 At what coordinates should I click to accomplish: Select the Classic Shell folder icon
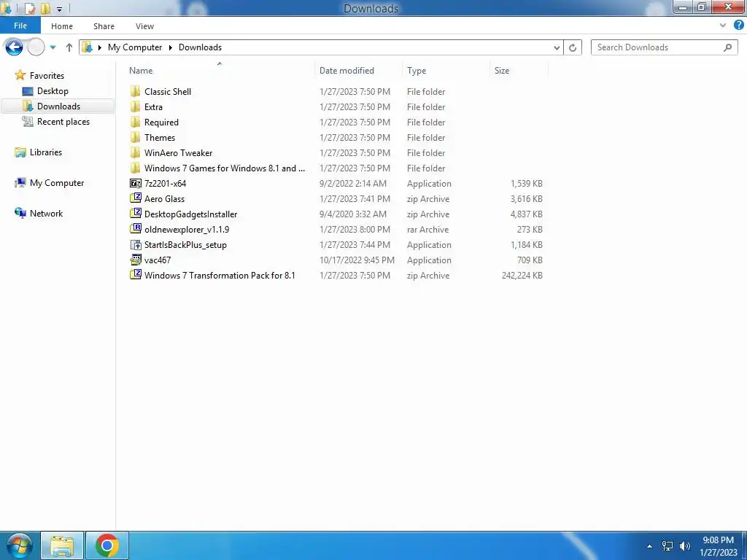(x=135, y=91)
